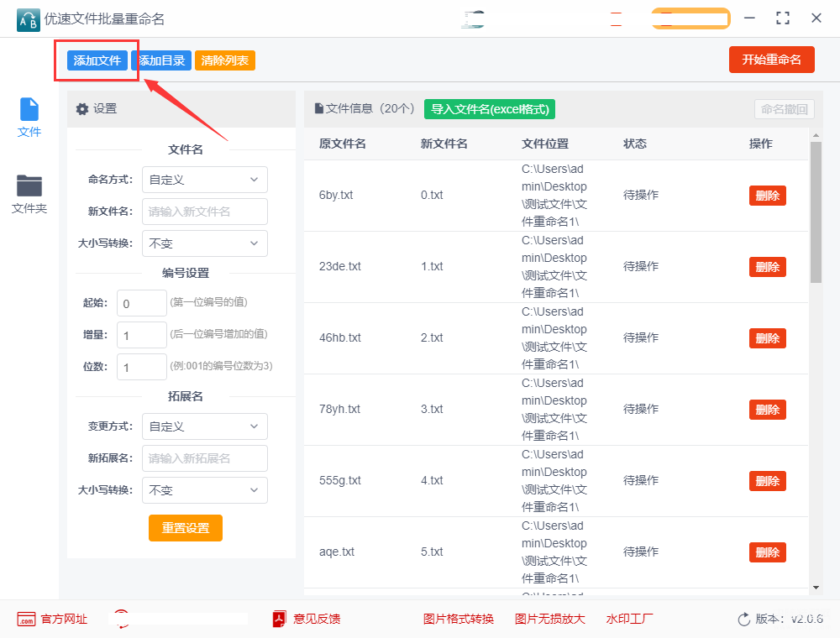Image resolution: width=840 pixels, height=638 pixels.
Task: Focus the 新文件名 input field
Action: 205,212
